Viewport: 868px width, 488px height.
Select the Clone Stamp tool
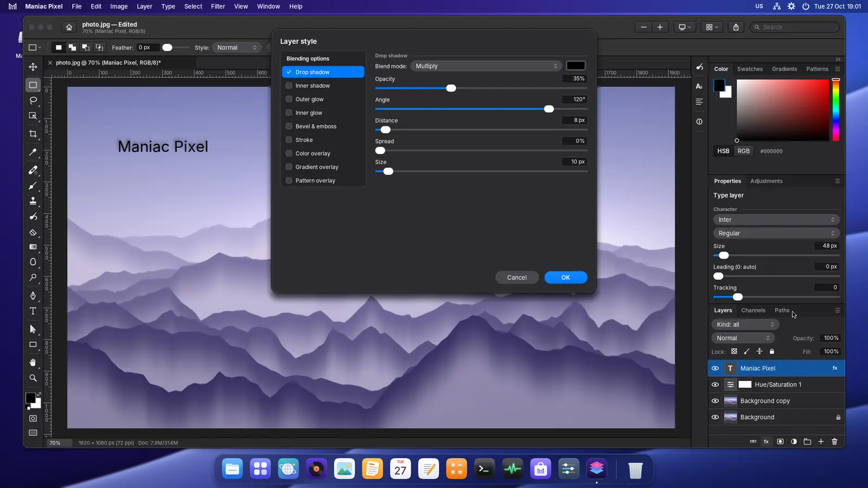[x=33, y=201]
